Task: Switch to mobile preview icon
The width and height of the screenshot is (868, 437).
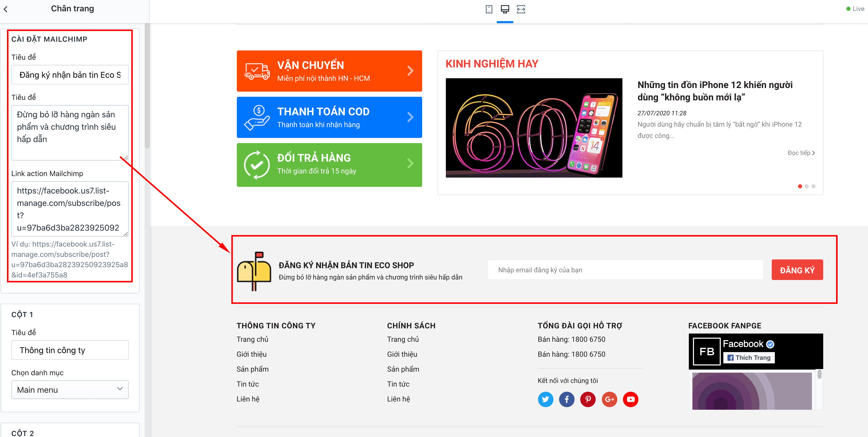Action: click(x=489, y=9)
